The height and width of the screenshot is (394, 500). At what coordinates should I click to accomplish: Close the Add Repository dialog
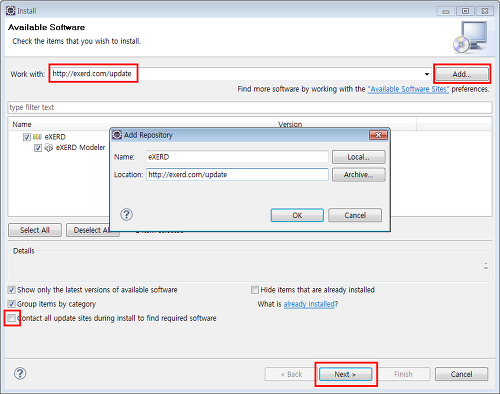(378, 135)
